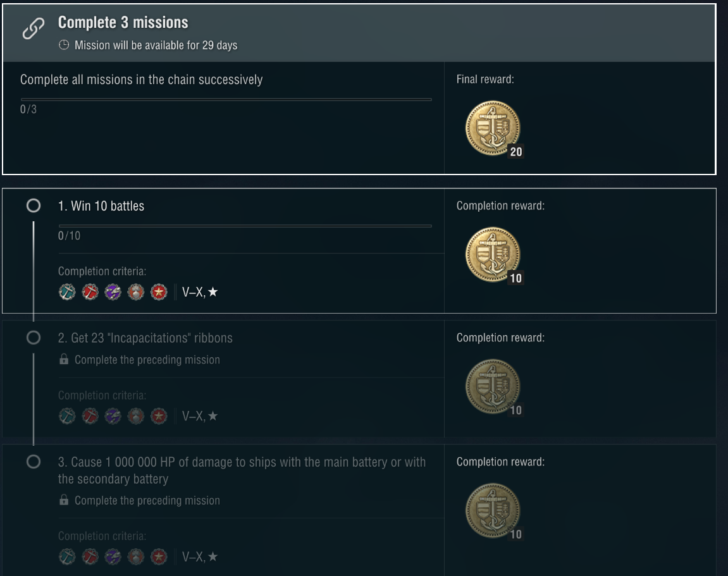Select the circle marker for the 1 000 000 HP mission

pos(34,462)
